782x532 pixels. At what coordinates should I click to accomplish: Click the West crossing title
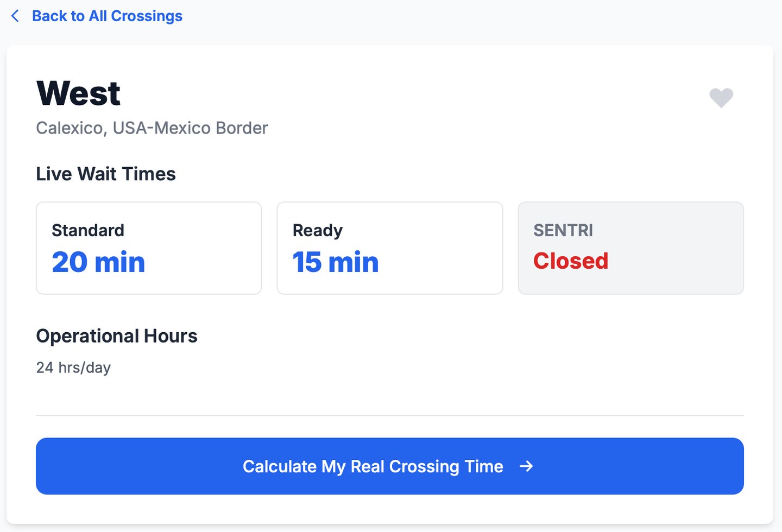[x=79, y=93]
